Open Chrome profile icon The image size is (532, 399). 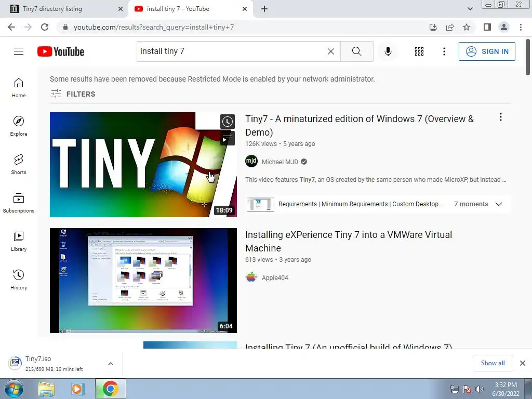tap(504, 27)
